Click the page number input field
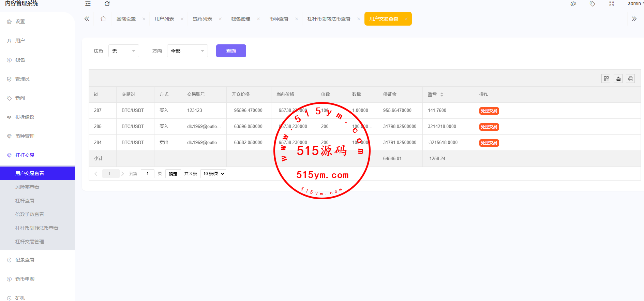The height and width of the screenshot is (301, 644). (148, 174)
